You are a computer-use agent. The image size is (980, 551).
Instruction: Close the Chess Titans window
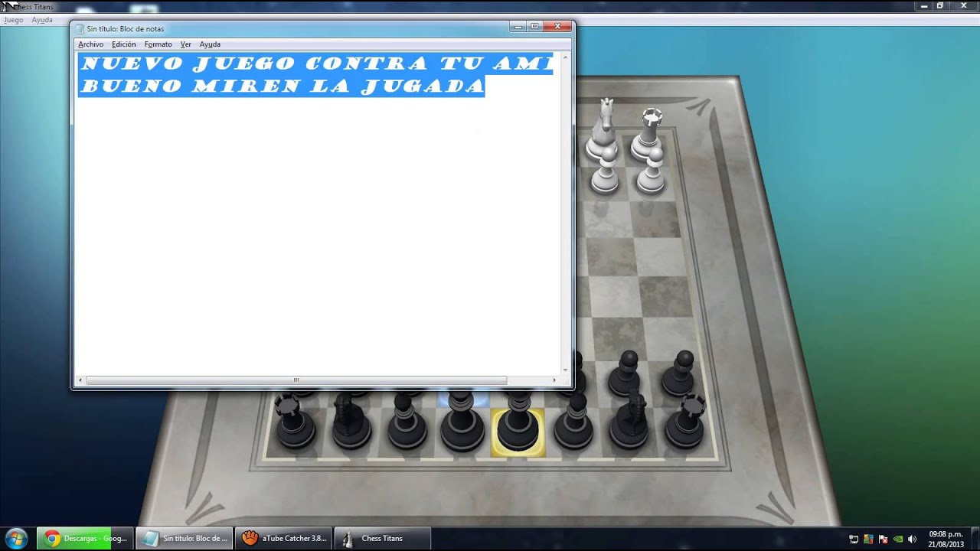pyautogui.click(x=963, y=5)
